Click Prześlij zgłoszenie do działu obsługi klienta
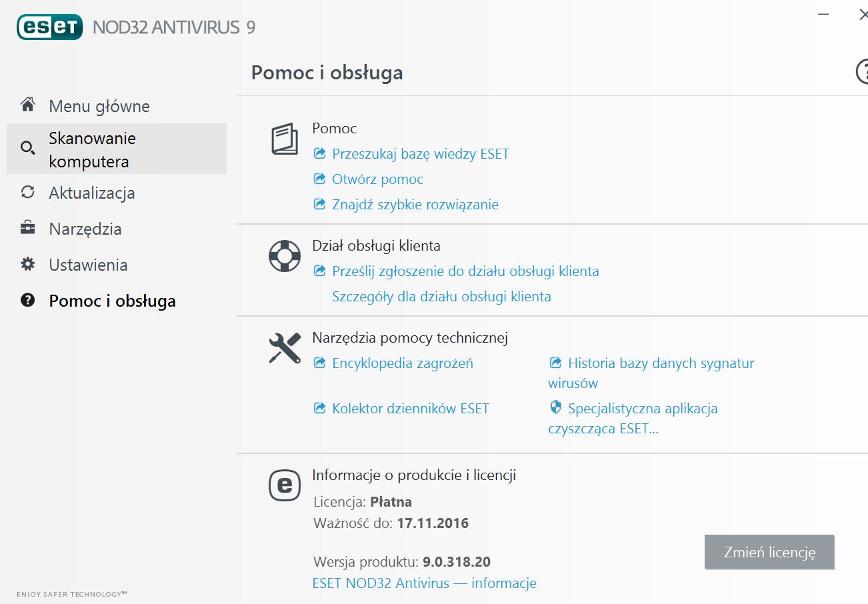Screen dimensions: 868x604 465,271
